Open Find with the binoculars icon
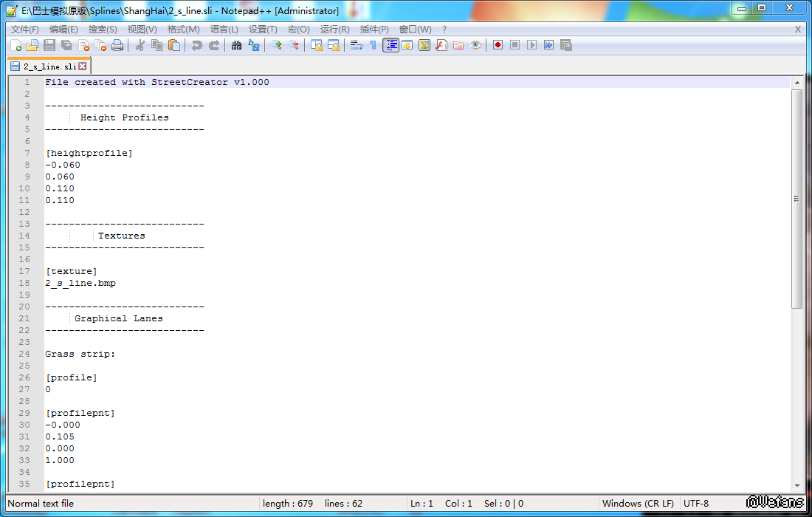The image size is (812, 517). click(x=237, y=46)
